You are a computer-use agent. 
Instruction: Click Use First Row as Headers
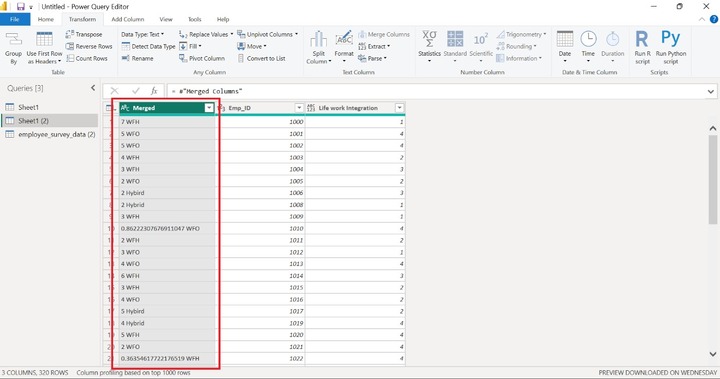pos(44,48)
